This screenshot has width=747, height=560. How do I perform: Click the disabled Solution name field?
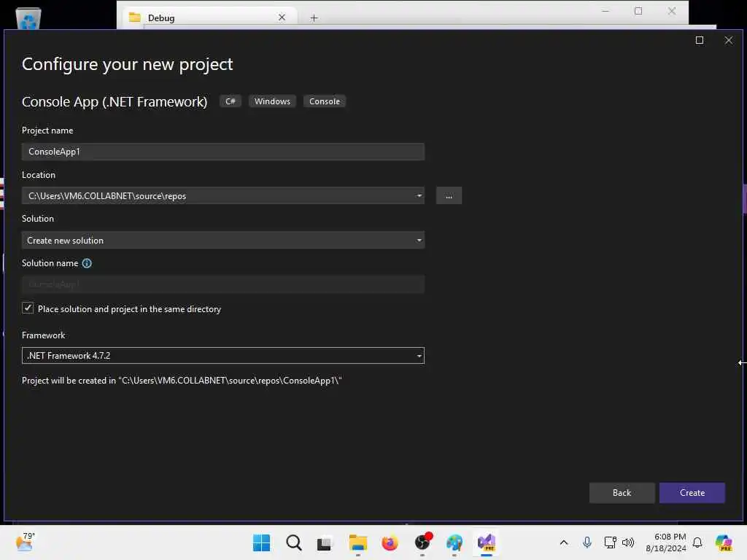tap(223, 284)
